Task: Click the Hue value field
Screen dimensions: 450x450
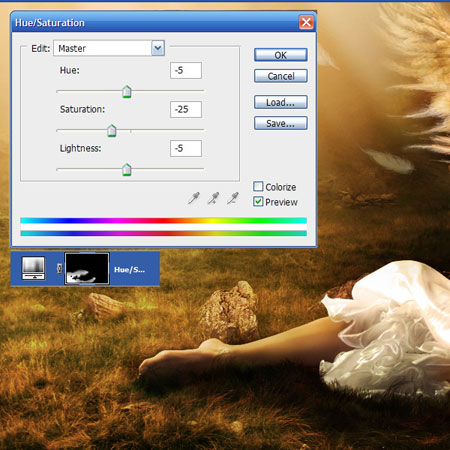Action: (x=186, y=70)
